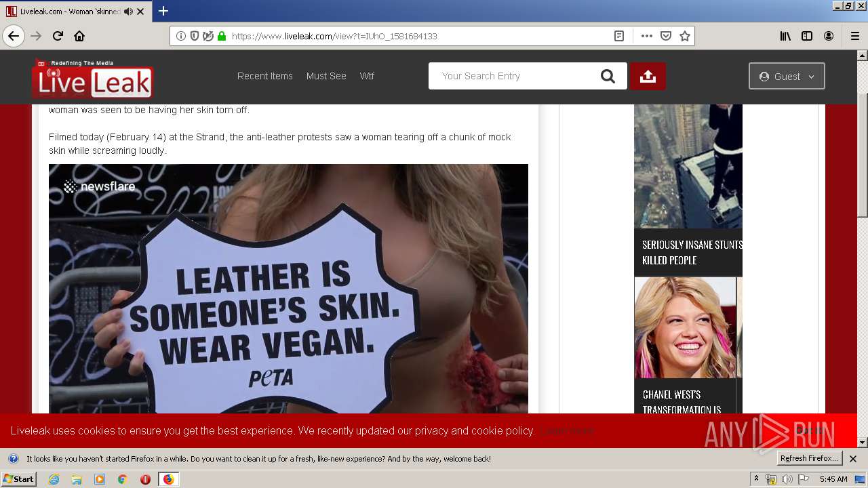Open tracking protection shield icon
Viewport: 868px width, 488px height.
(195, 36)
